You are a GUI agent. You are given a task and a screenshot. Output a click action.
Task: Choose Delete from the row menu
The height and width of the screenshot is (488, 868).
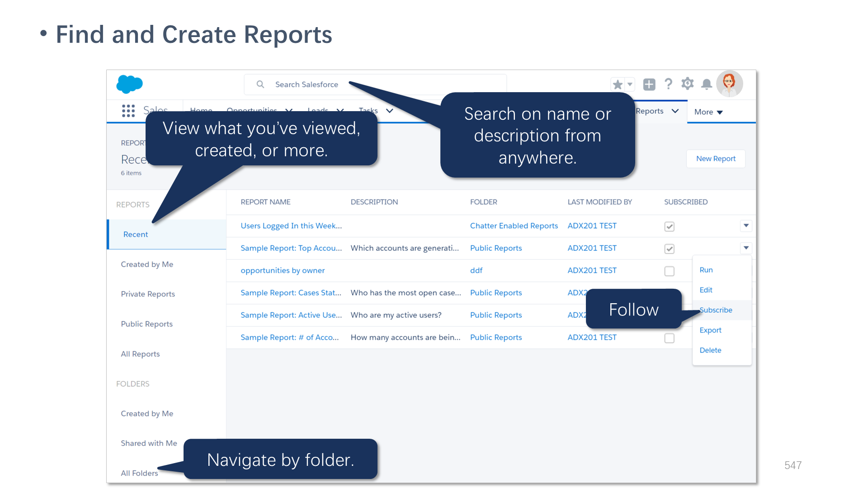point(710,350)
